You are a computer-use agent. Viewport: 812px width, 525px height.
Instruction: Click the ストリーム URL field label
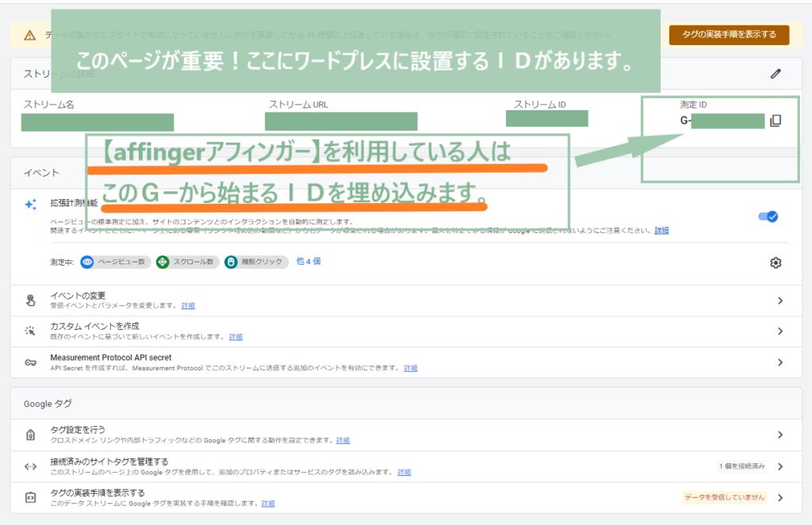tap(298, 105)
